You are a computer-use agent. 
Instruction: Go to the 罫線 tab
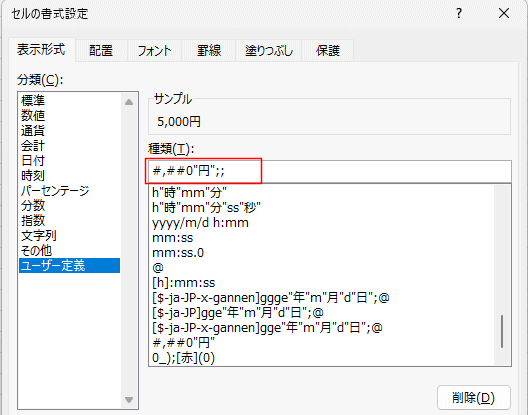(209, 51)
